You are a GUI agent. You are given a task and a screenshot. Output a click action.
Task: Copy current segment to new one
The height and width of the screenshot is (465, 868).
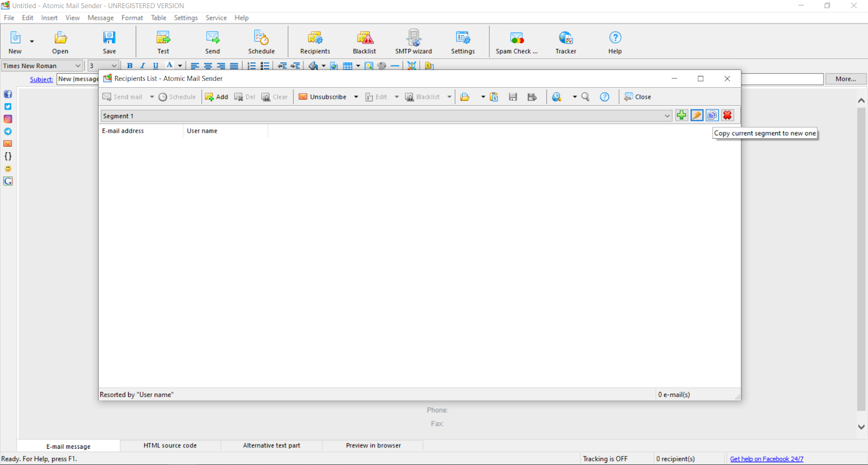pos(712,115)
